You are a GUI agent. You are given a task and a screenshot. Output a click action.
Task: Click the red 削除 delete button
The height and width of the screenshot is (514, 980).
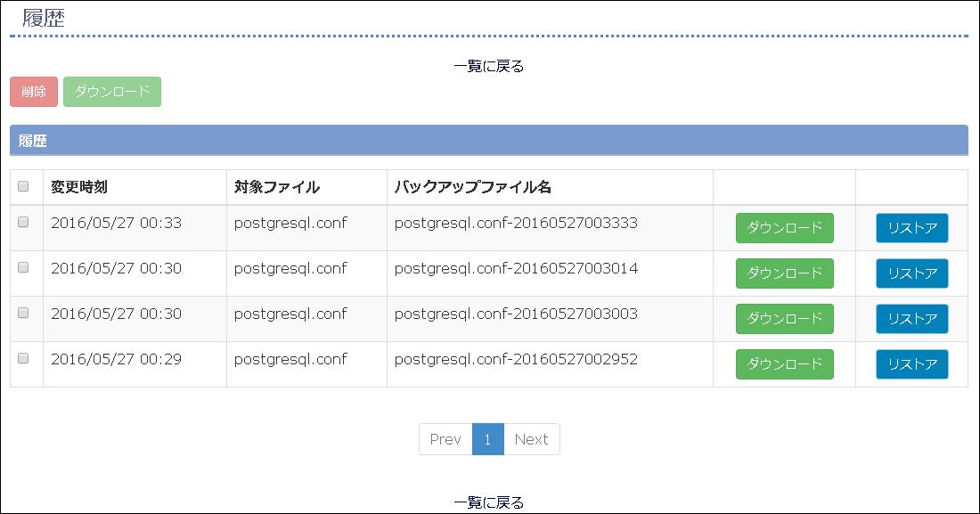[x=34, y=92]
